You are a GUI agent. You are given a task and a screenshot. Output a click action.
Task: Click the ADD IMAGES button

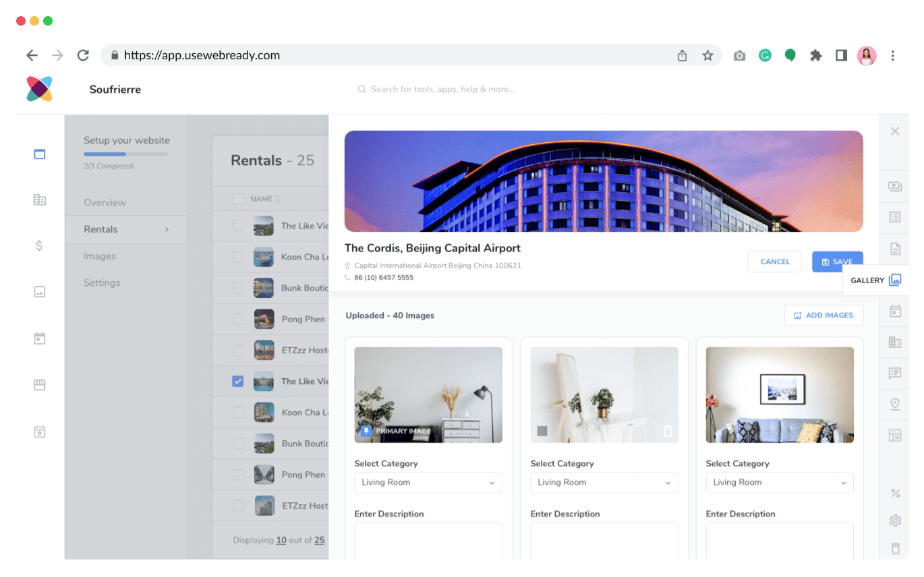pyautogui.click(x=824, y=315)
